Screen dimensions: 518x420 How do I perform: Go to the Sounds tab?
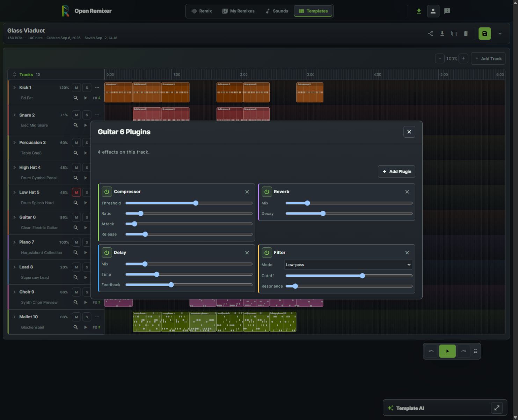pos(277,11)
